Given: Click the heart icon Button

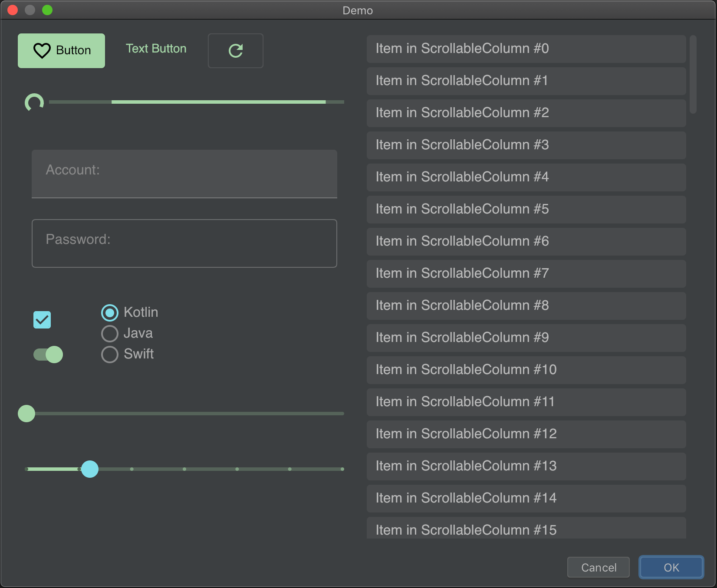Looking at the screenshot, I should (61, 51).
